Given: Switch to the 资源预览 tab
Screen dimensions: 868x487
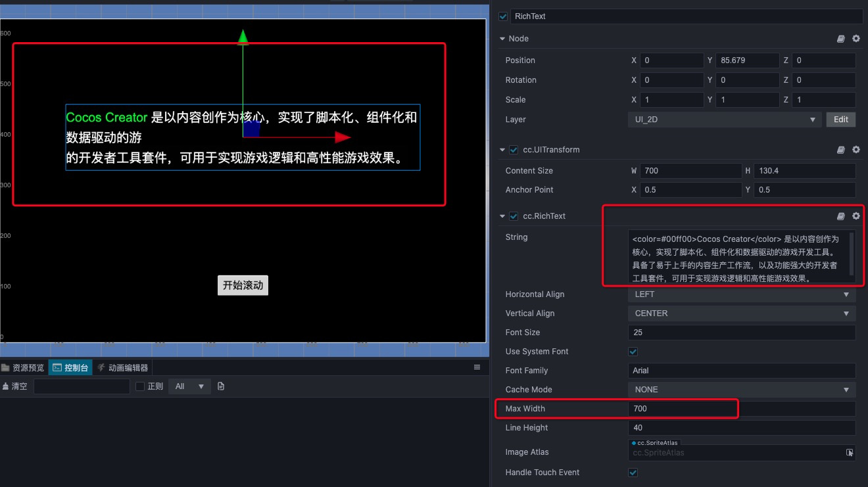Looking at the screenshot, I should coord(24,367).
